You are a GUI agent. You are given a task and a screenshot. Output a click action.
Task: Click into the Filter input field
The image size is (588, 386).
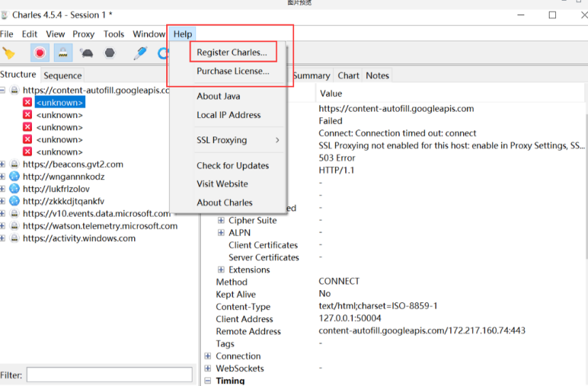[x=109, y=375]
